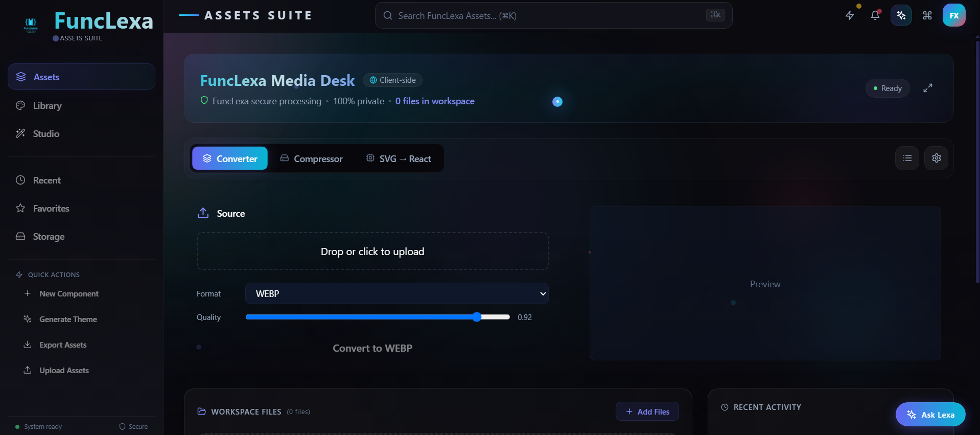Click the 'WORKSPACE FILES' heading
This screenshot has width=980, height=435.
point(246,411)
